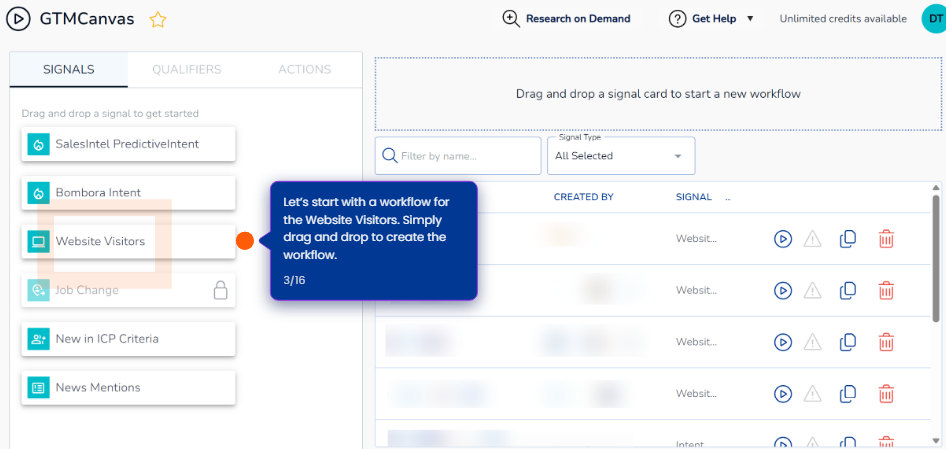Click the Job Change signal icon
Viewport: 946px width, 449px height.
pos(39,290)
